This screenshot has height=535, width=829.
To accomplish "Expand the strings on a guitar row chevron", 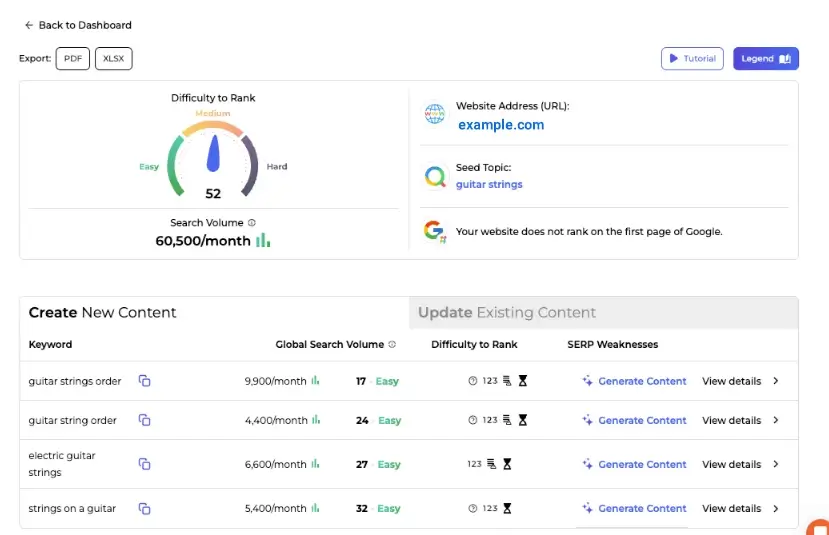I will coord(776,508).
